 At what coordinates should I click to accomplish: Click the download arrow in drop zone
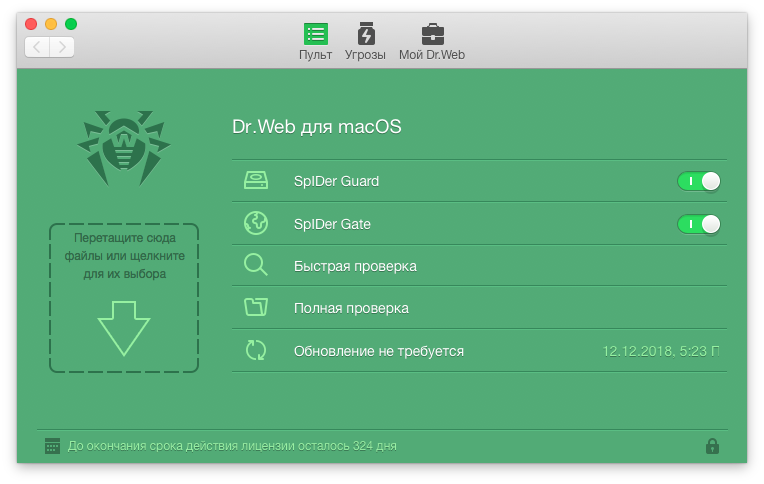coord(124,329)
